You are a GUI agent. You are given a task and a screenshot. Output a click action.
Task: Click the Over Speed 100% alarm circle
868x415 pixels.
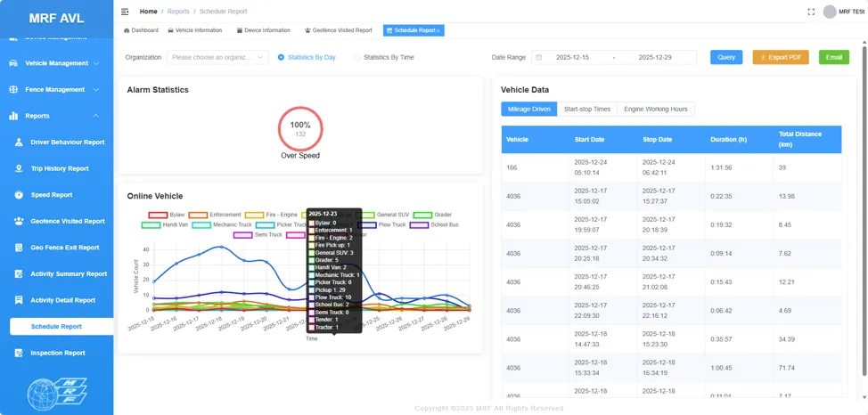point(300,129)
